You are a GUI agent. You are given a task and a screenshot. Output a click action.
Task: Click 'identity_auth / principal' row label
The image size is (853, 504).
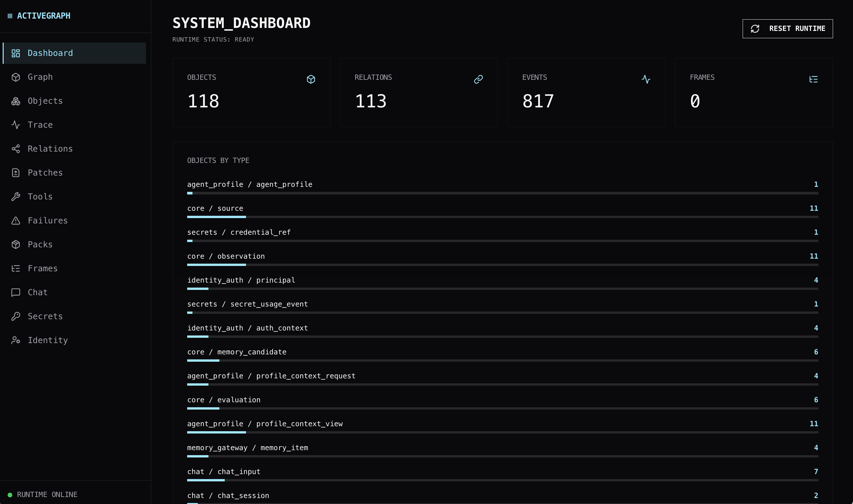[x=241, y=280]
